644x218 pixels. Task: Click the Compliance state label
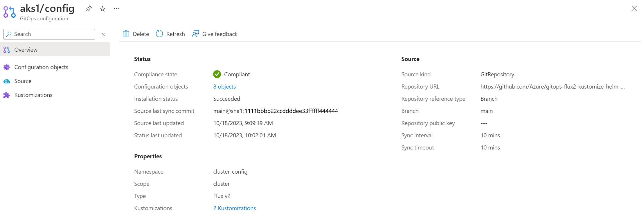coord(156,74)
